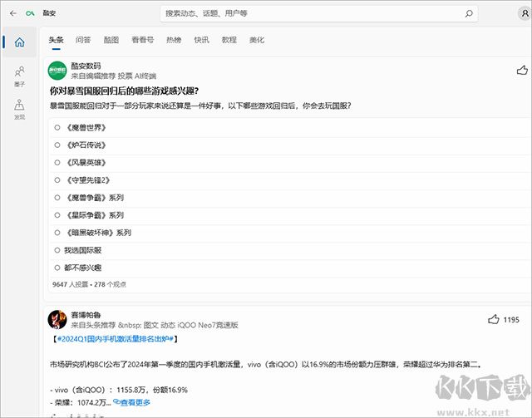
Task: Switch to the 热榜 tab
Action: click(x=174, y=40)
